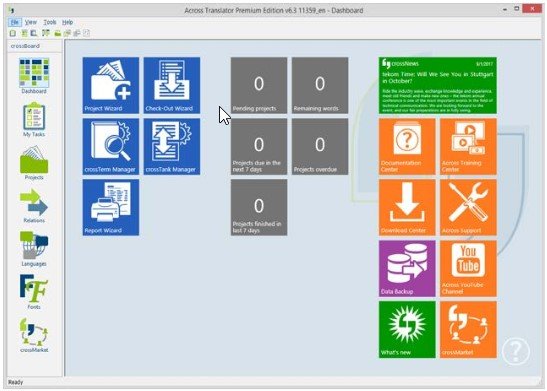
Task: Open the Projects overdue counter tile
Action: coord(320,146)
